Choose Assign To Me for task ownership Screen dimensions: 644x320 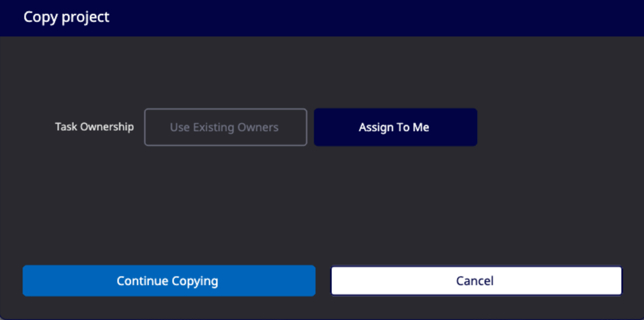pyautogui.click(x=395, y=127)
